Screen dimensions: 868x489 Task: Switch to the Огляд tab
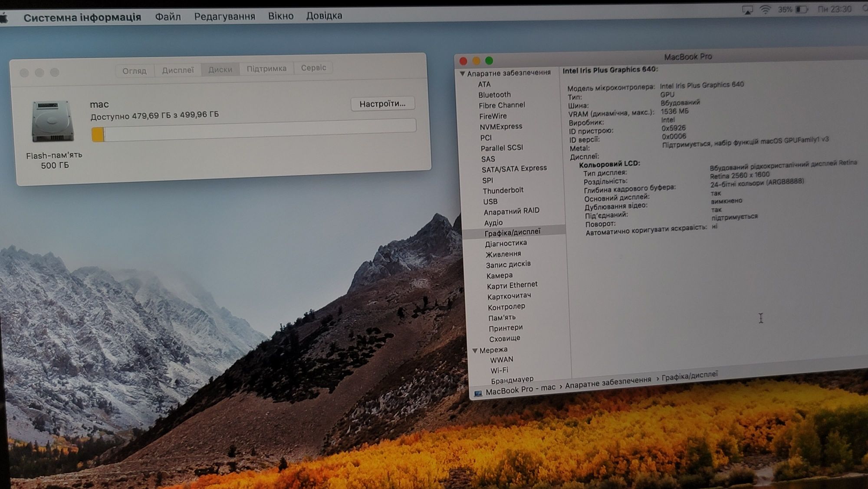click(135, 71)
